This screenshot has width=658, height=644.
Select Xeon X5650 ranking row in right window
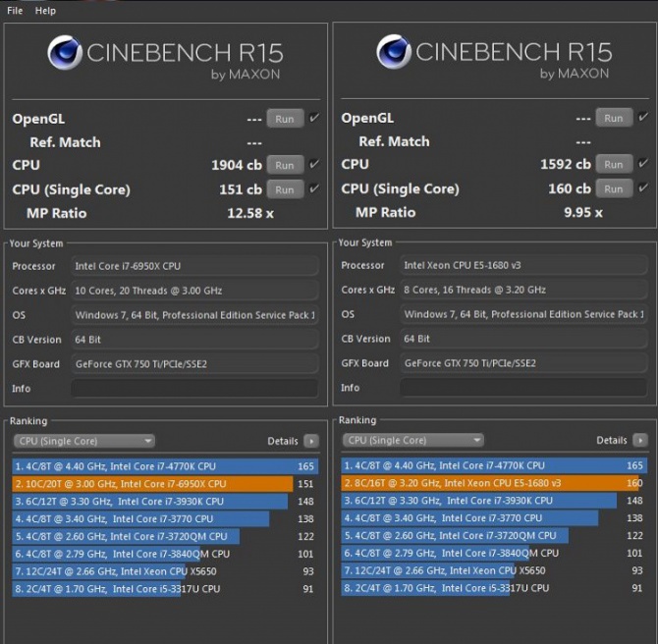(494, 570)
